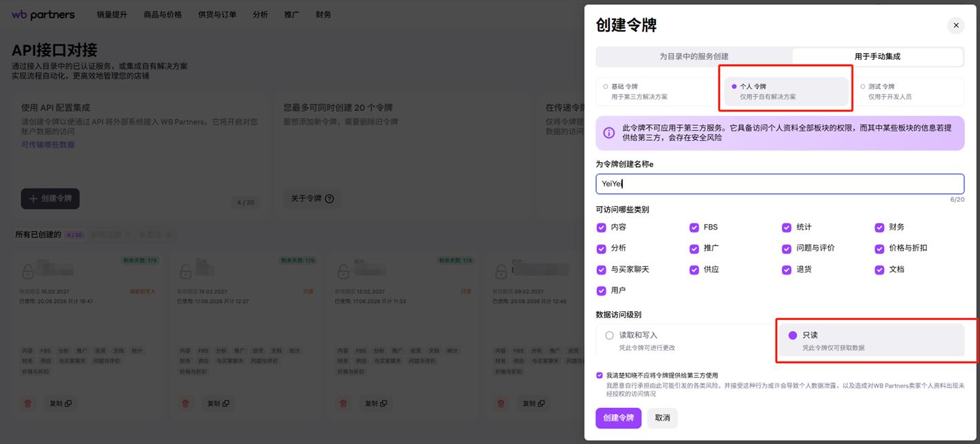The width and height of the screenshot is (980, 444).
Task: Uncheck the 供应 checkbox
Action: click(x=694, y=270)
